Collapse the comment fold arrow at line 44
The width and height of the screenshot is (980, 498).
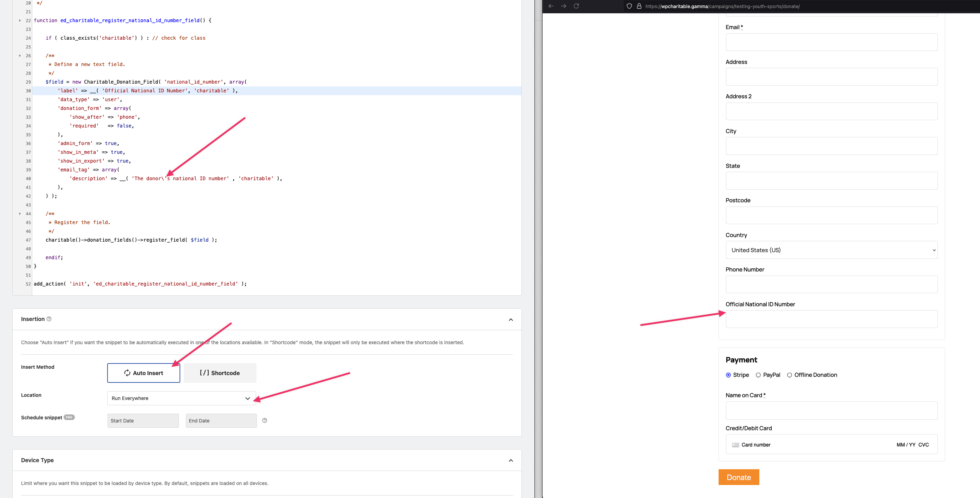(20, 214)
